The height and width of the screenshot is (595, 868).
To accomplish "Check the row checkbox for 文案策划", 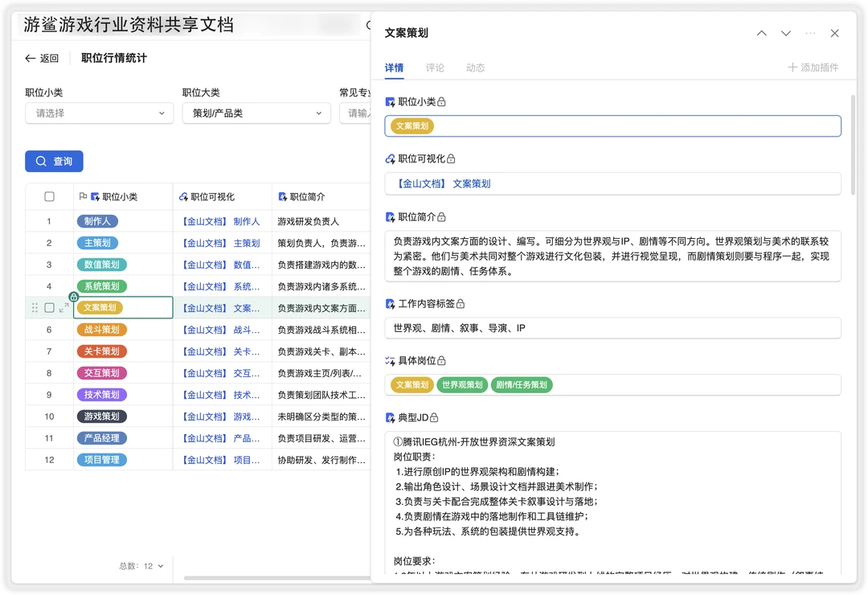I will (x=50, y=308).
